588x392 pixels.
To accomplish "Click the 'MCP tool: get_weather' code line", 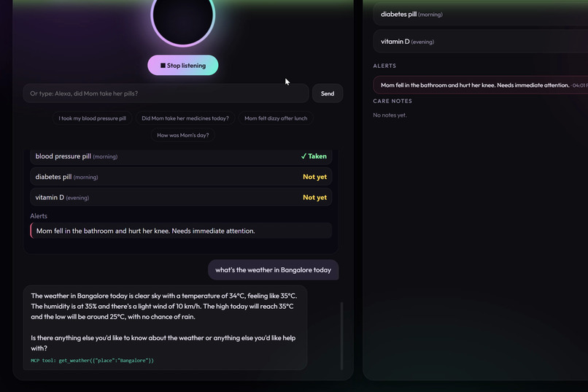I will click(92, 361).
